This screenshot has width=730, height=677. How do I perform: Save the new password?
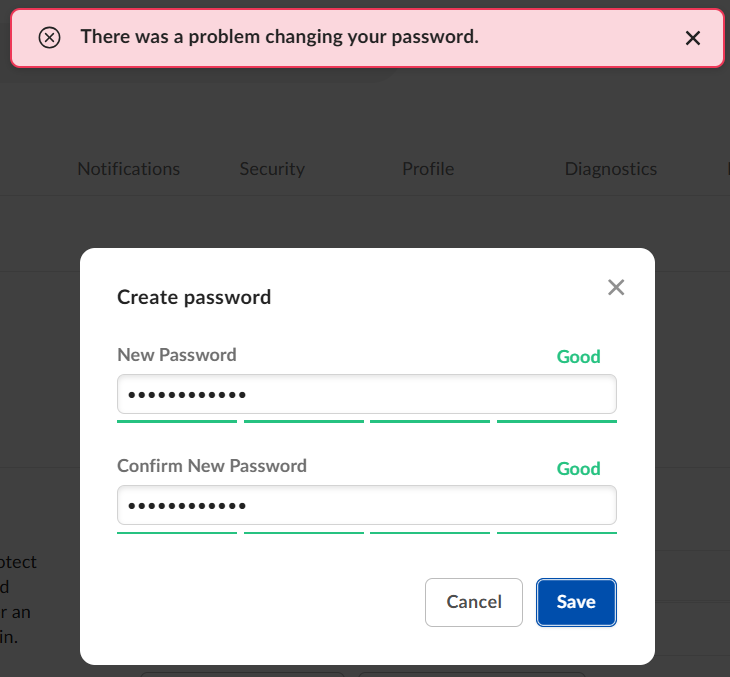coord(576,602)
